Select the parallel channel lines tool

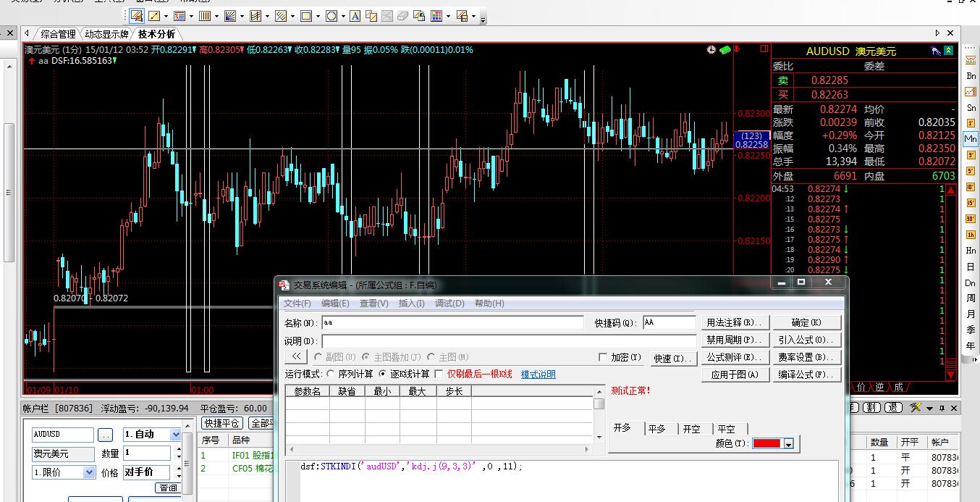point(255,16)
